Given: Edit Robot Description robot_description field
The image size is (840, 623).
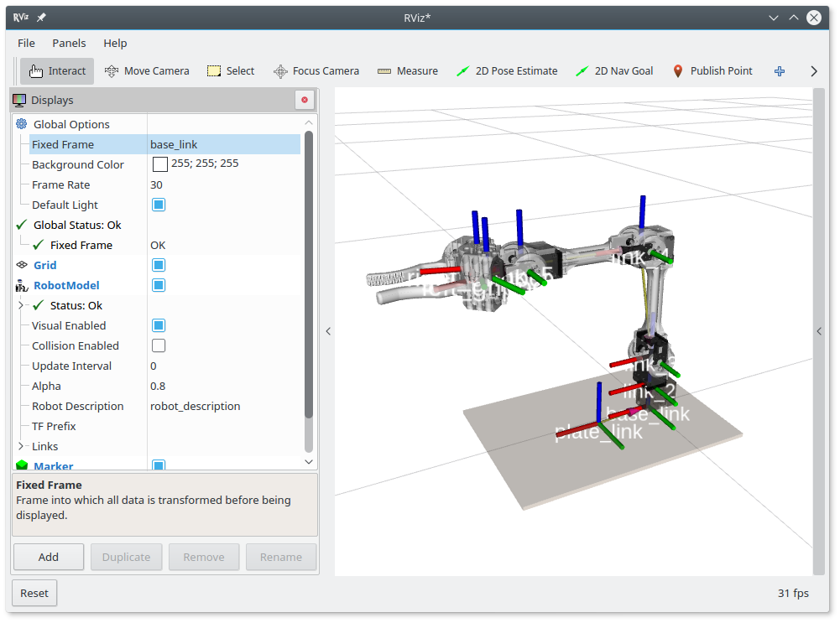Looking at the screenshot, I should [x=224, y=406].
